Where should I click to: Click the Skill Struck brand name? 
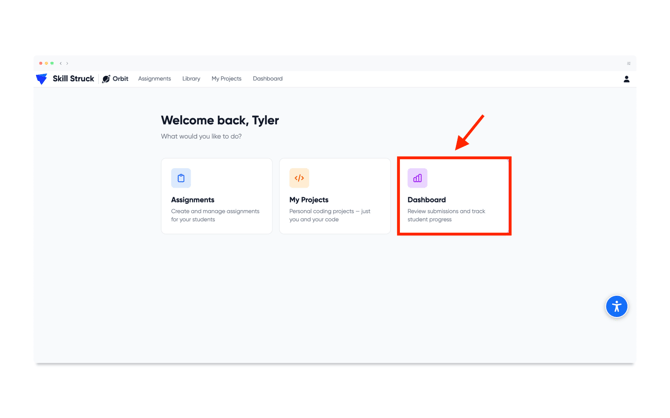click(x=73, y=79)
